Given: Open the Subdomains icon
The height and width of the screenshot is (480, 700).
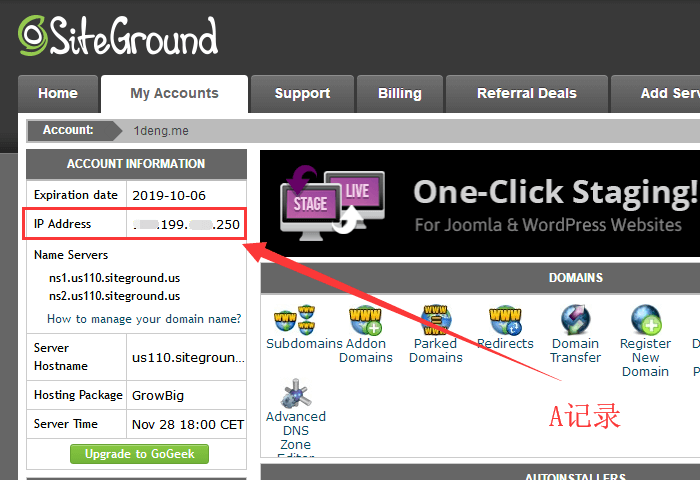Looking at the screenshot, I should [295, 320].
